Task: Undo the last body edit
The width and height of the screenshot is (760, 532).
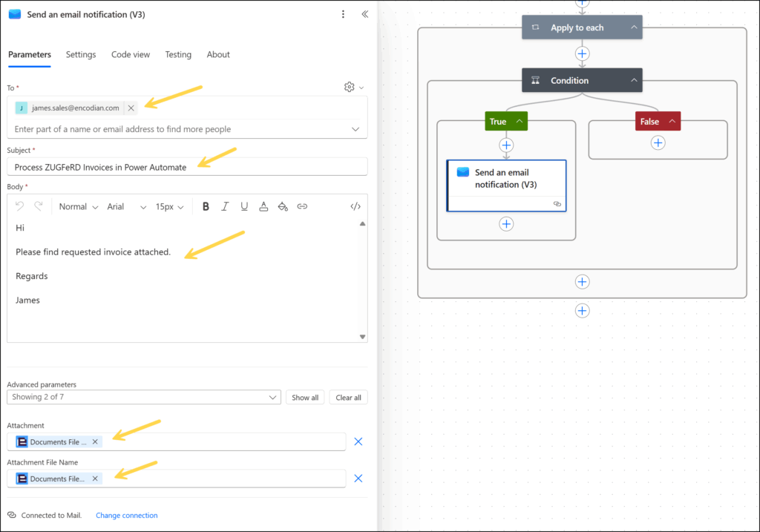Action: [19, 206]
